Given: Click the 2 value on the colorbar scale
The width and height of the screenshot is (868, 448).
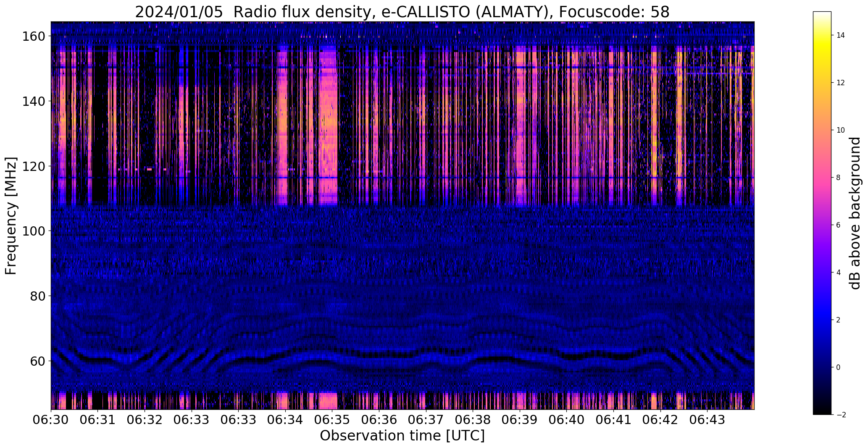Looking at the screenshot, I should coord(839,320).
